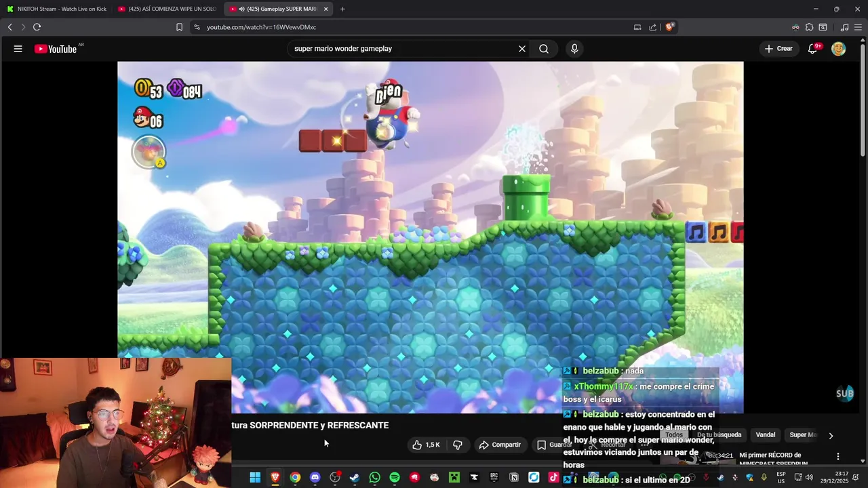The image size is (868, 488).
Task: Open options for the Minecraft speedrun video
Action: tap(838, 457)
